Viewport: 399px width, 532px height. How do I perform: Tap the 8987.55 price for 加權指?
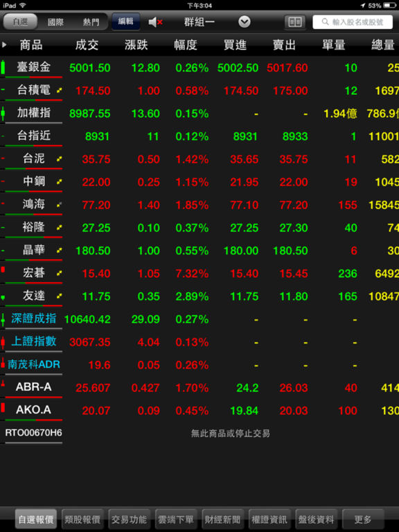pyautogui.click(x=90, y=114)
